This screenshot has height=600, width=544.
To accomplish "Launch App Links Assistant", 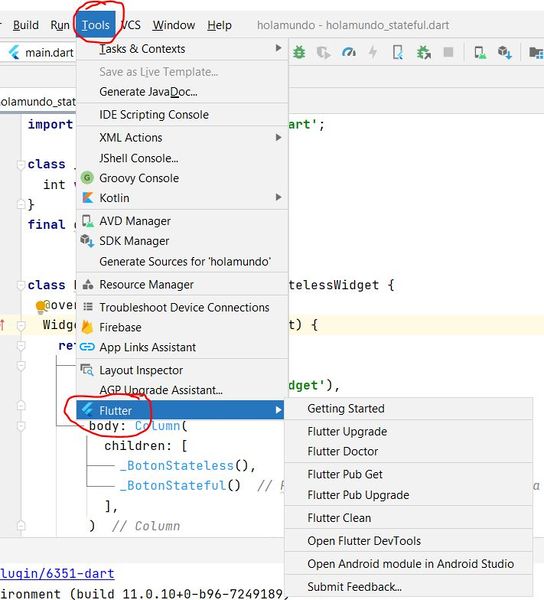I will [x=182, y=347].
